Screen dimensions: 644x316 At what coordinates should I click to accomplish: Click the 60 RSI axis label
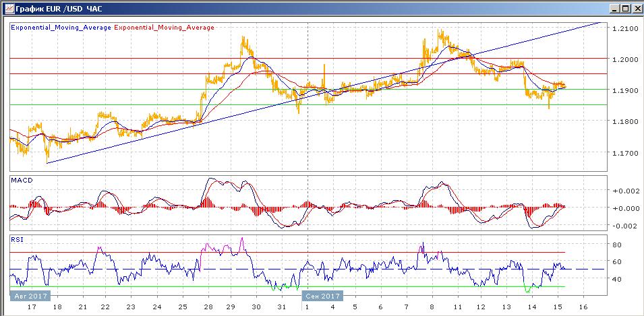616,261
